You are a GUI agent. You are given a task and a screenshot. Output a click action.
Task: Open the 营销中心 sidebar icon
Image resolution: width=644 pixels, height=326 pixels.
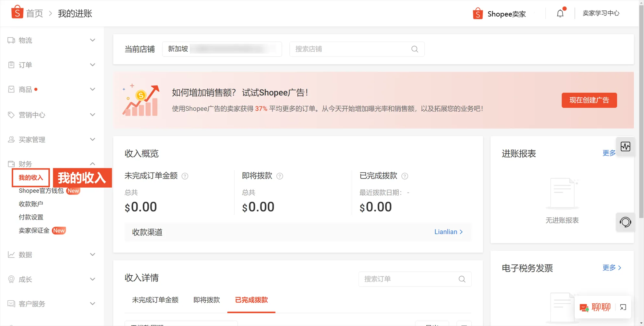[x=11, y=115]
